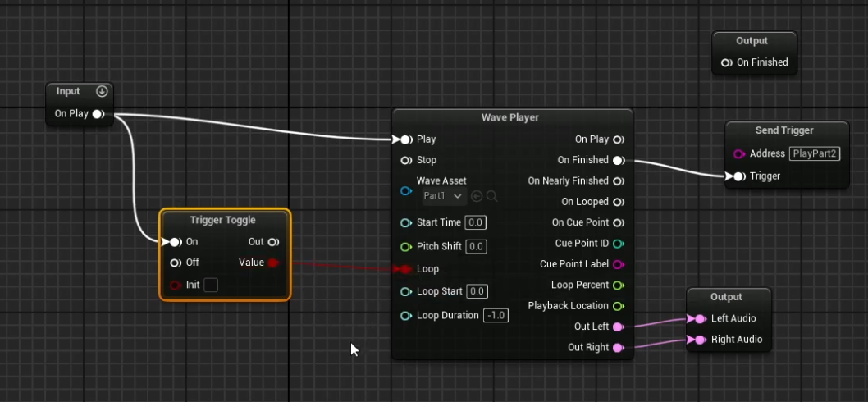The image size is (868, 402).
Task: Select the Trigger Toggle On input pin
Action: tap(175, 242)
